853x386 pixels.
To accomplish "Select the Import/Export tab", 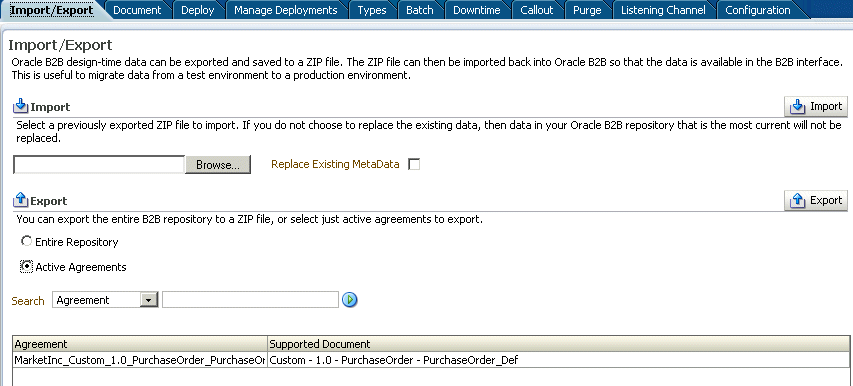I will 52,10.
